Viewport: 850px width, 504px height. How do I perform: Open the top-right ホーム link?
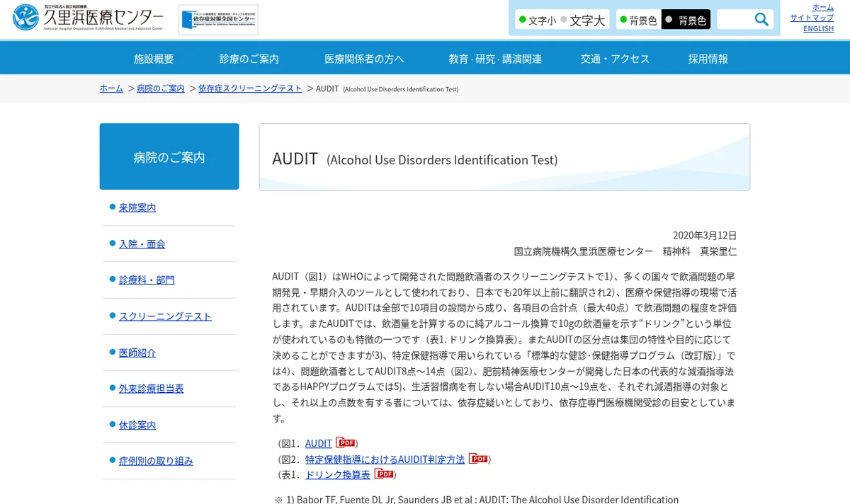point(822,7)
